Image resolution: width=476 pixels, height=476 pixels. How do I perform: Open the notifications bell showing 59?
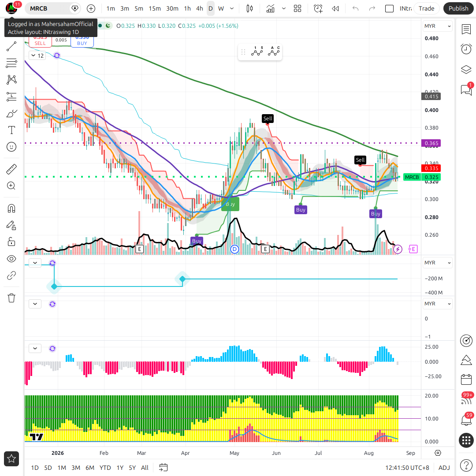[466, 420]
